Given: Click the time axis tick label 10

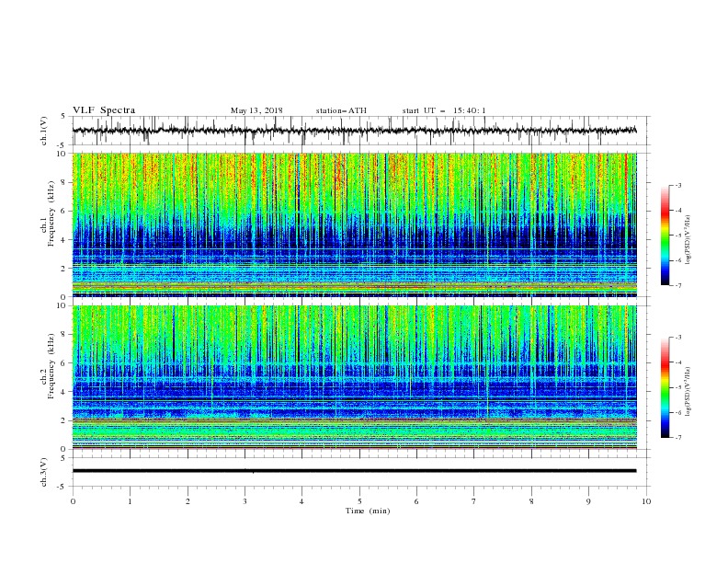Looking at the screenshot, I should point(646,501).
